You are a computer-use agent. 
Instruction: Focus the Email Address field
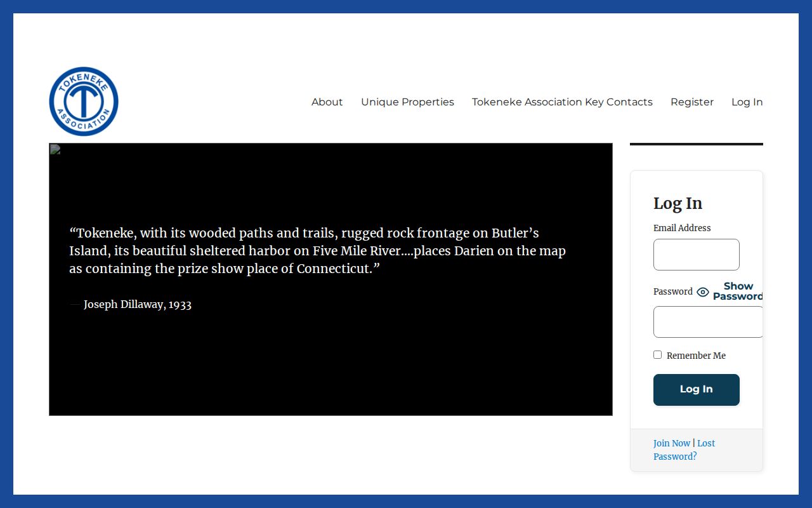[697, 255]
